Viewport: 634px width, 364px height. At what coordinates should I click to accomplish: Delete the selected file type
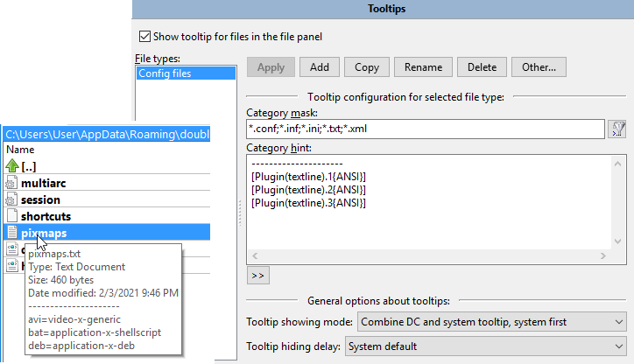pos(481,67)
